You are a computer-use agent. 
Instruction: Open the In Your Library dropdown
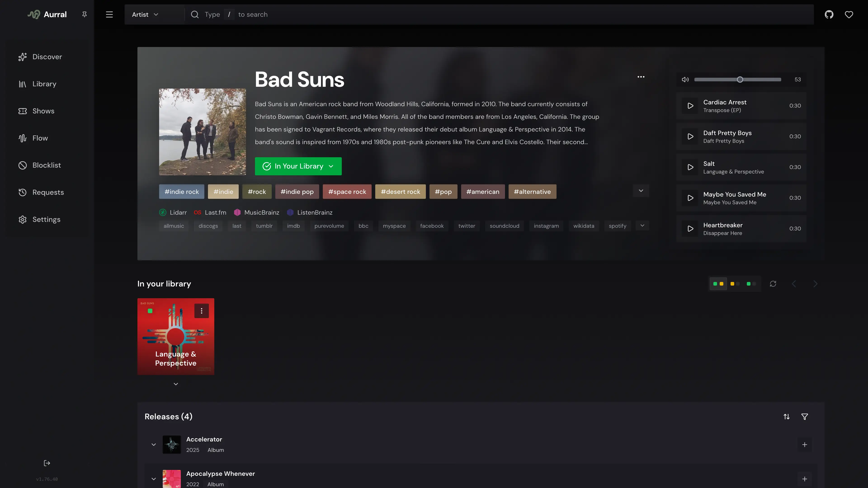pyautogui.click(x=298, y=166)
